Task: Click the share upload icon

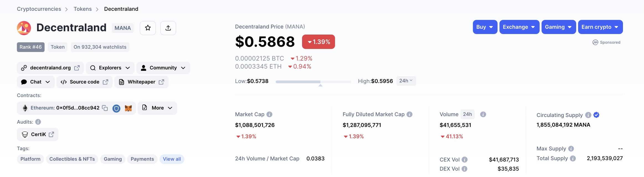Action: point(168,28)
